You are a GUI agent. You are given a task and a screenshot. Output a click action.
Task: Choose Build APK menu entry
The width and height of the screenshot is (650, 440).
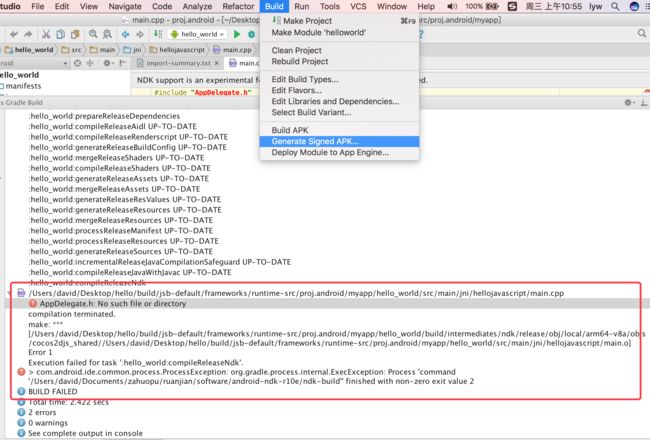(x=339, y=130)
